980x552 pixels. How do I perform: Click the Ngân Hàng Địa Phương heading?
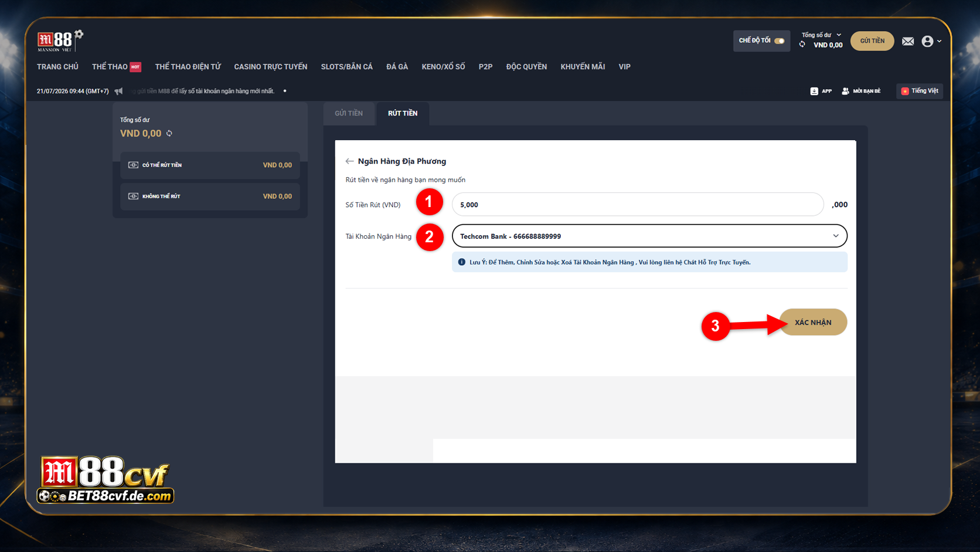pyautogui.click(x=402, y=161)
